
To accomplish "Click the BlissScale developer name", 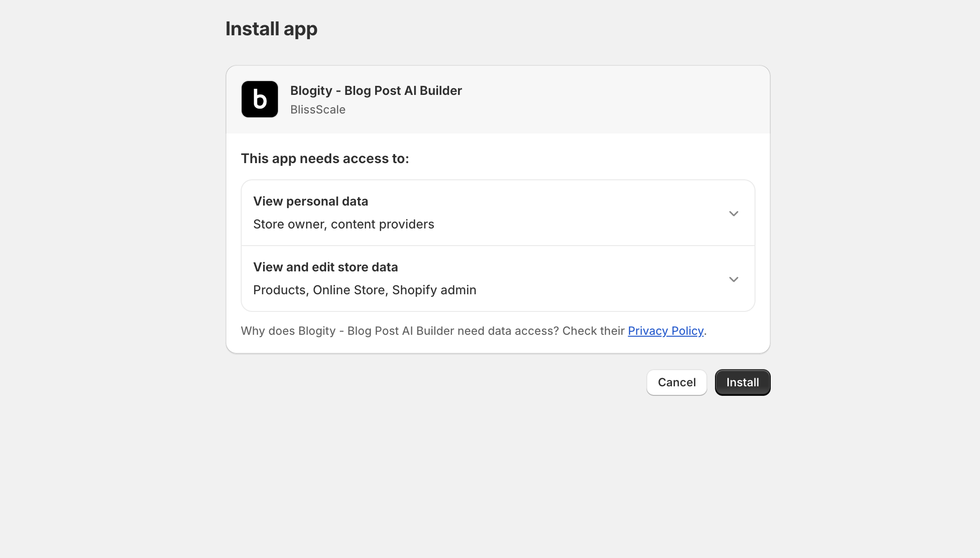I will [x=317, y=110].
